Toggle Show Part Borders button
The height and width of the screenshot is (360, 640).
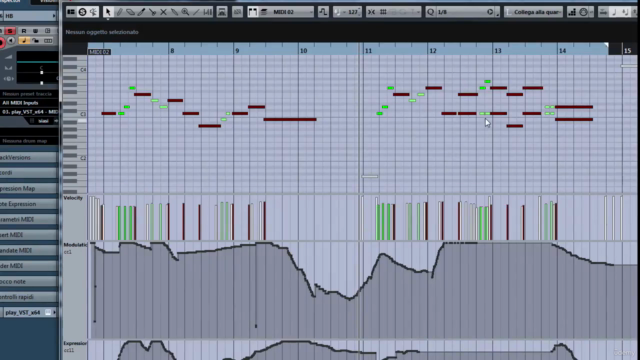pos(253,12)
